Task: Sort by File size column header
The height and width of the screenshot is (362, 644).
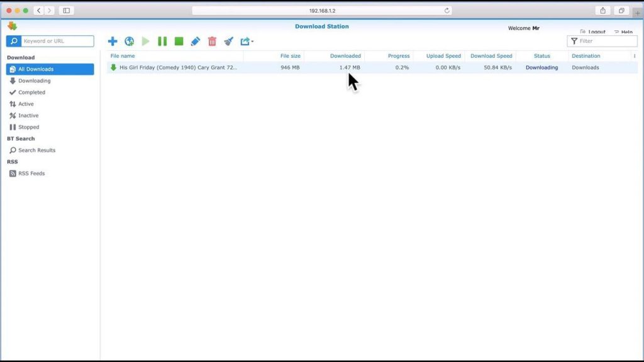Action: click(x=291, y=56)
